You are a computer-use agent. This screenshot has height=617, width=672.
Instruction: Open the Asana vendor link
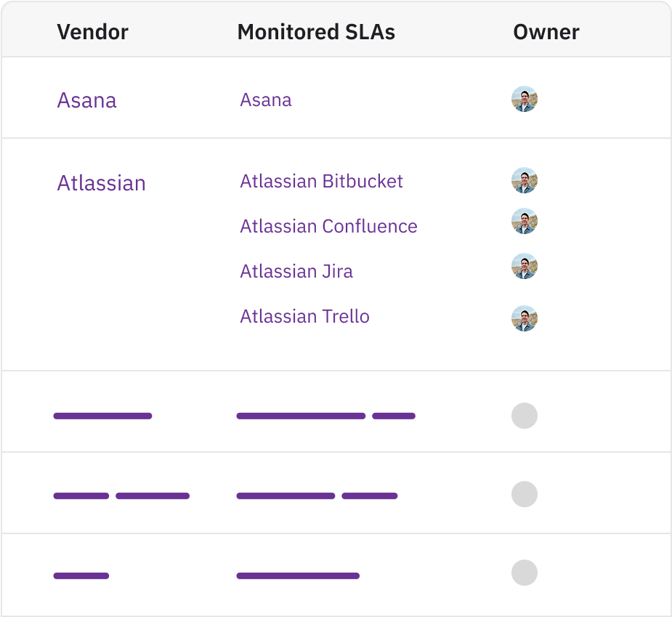[x=86, y=100]
